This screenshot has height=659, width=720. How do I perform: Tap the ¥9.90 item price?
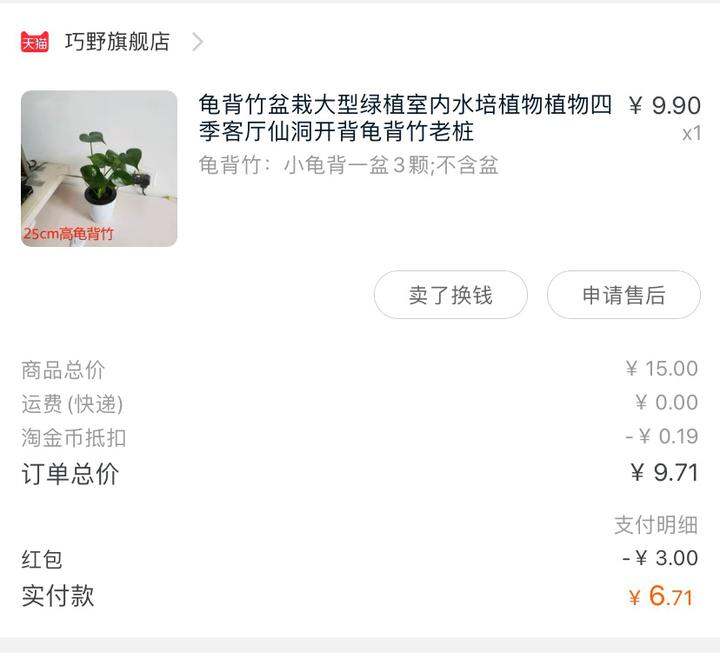click(x=664, y=105)
